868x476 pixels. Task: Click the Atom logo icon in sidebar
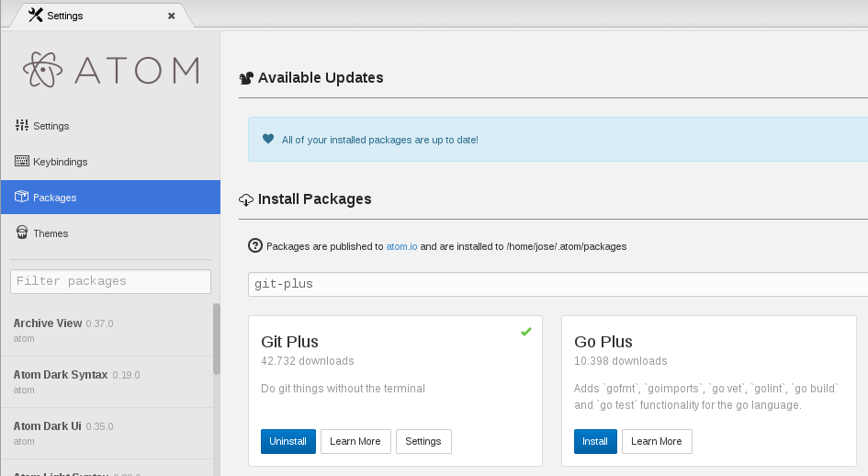click(x=42, y=71)
